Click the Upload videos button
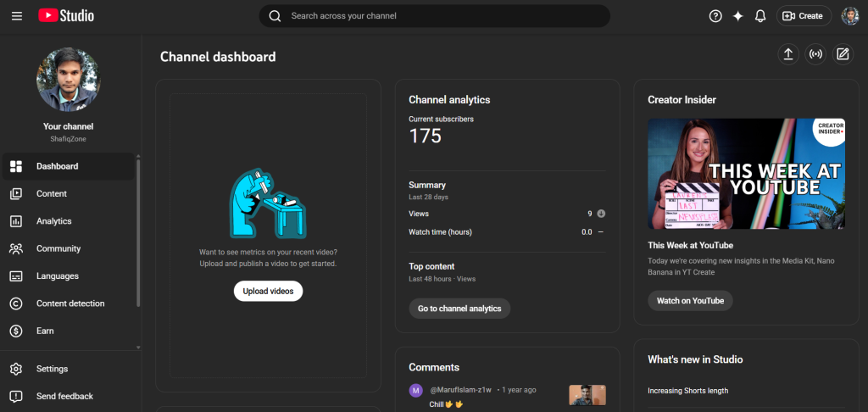Viewport: 868px width, 412px height. (x=268, y=292)
